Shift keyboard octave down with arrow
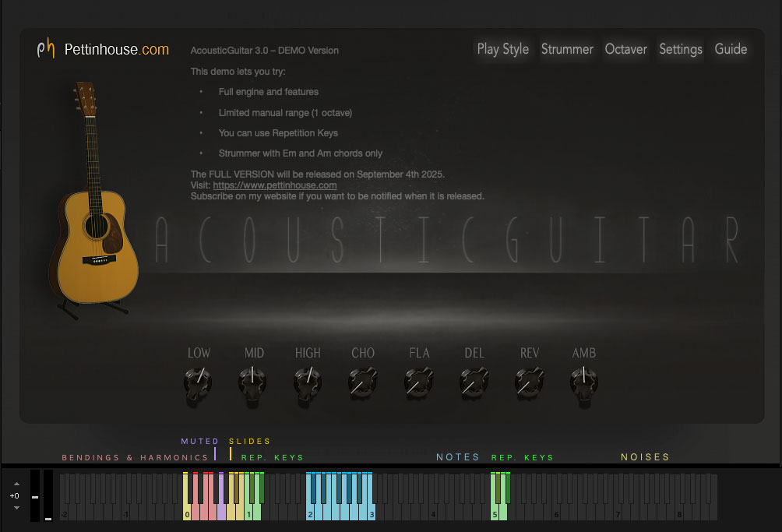This screenshot has height=532, width=782. click(x=16, y=508)
